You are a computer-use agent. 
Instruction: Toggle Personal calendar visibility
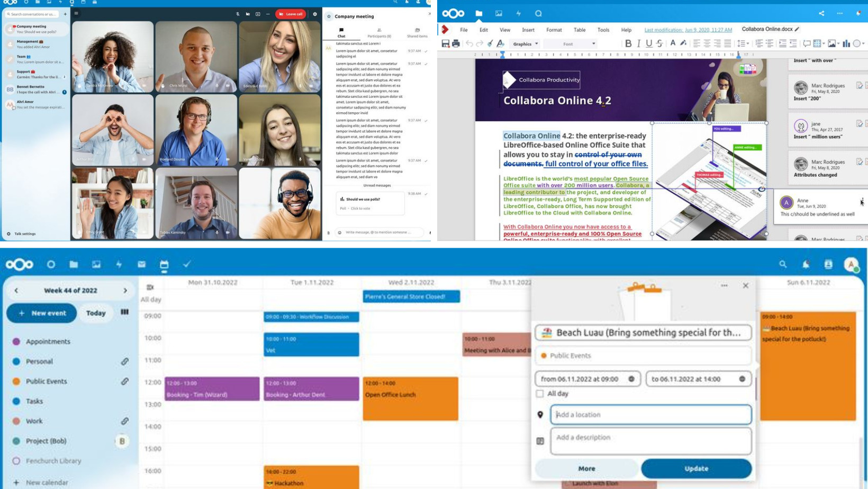coord(16,361)
